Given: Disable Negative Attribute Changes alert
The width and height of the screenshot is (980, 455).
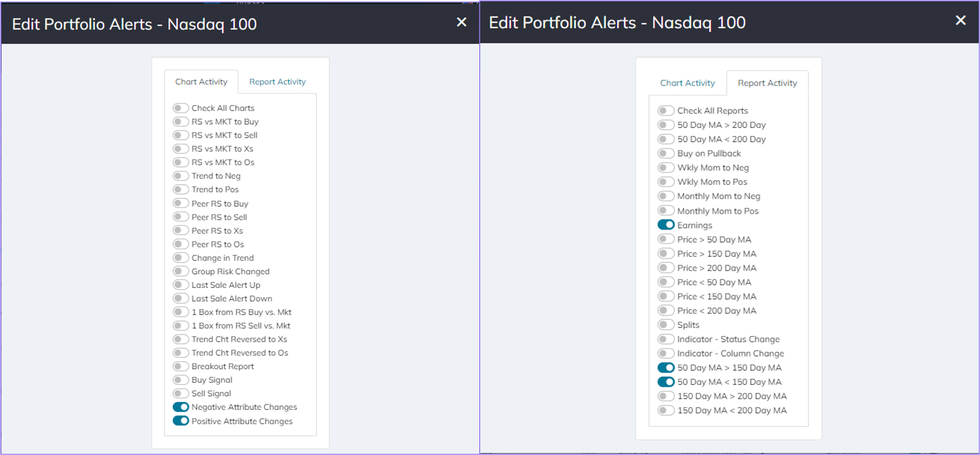Looking at the screenshot, I should point(181,407).
